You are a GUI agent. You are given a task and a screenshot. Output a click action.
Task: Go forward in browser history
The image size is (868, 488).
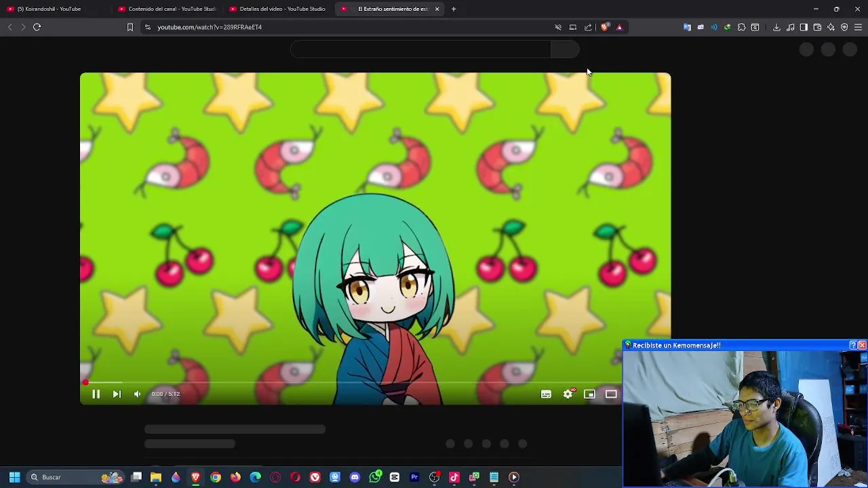pyautogui.click(x=23, y=27)
